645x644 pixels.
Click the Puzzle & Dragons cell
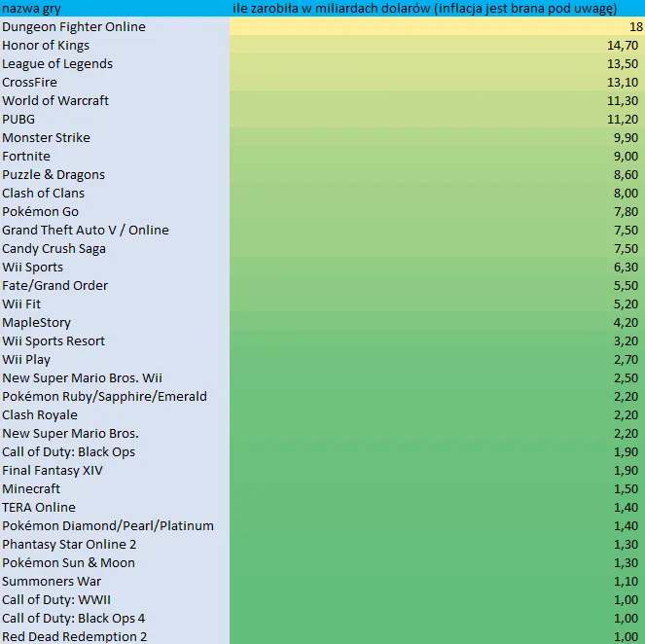click(x=115, y=174)
